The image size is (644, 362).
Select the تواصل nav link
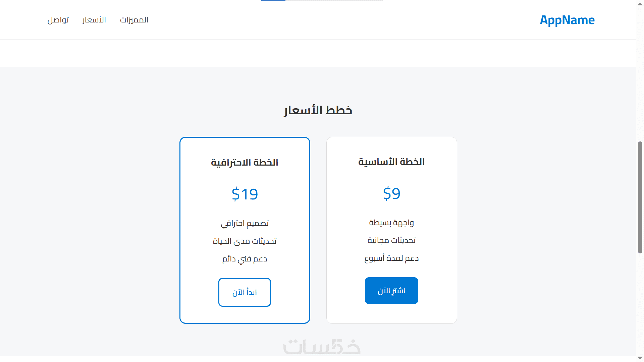(58, 20)
